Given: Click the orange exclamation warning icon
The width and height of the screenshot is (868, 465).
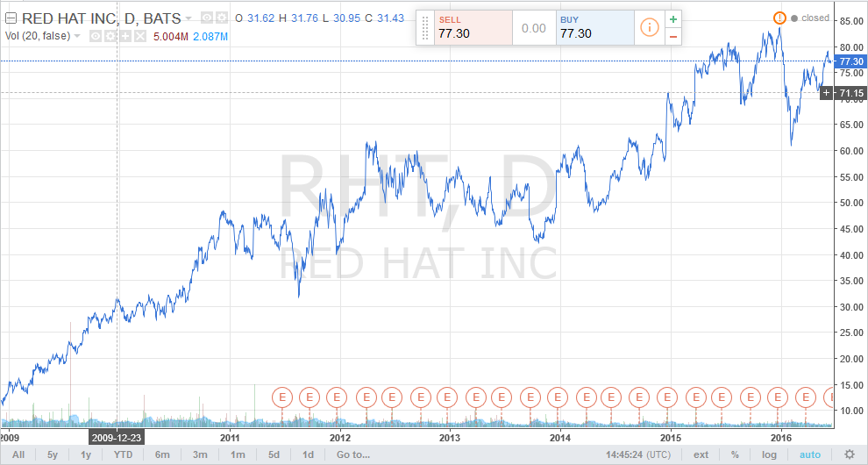Looking at the screenshot, I should point(779,18).
